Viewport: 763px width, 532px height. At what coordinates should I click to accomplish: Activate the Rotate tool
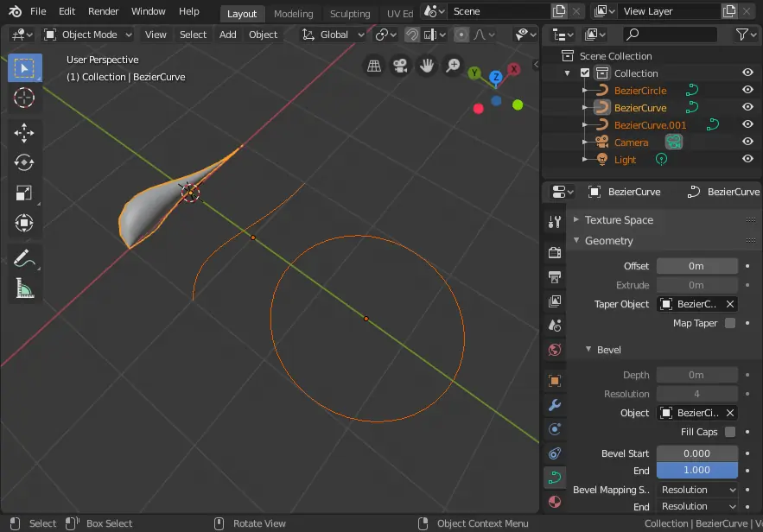coord(24,162)
